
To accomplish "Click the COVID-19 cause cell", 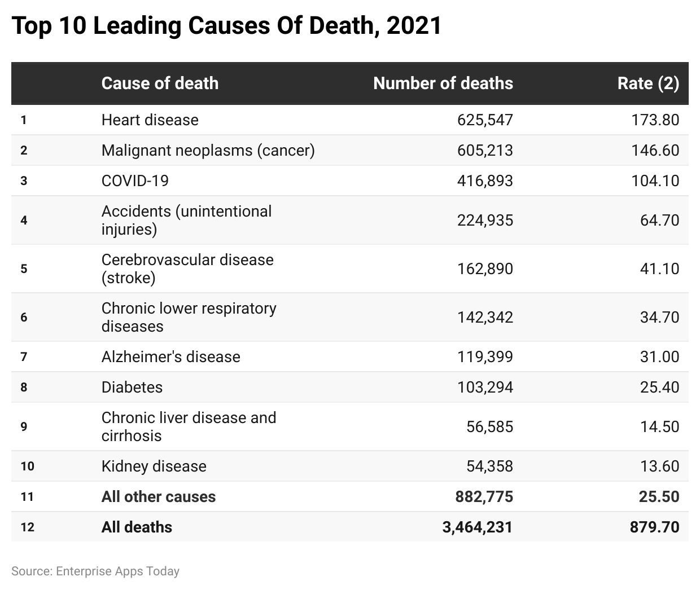I will pyautogui.click(x=135, y=180).
